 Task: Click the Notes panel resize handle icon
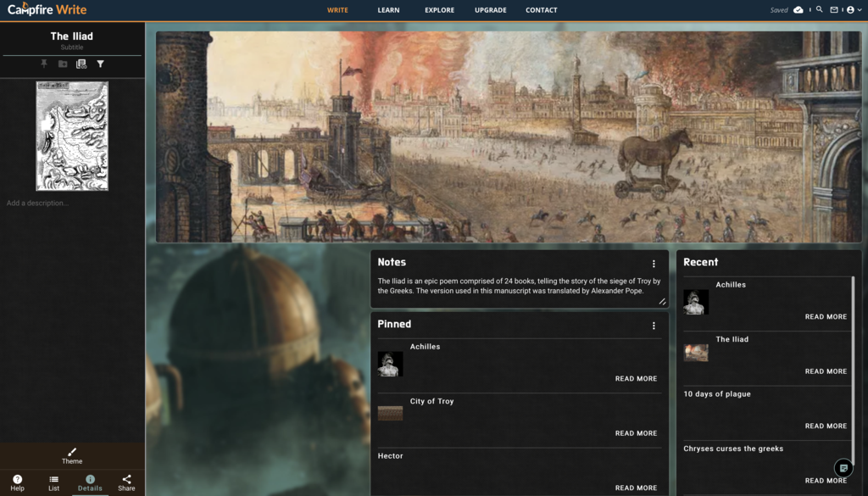click(x=662, y=301)
